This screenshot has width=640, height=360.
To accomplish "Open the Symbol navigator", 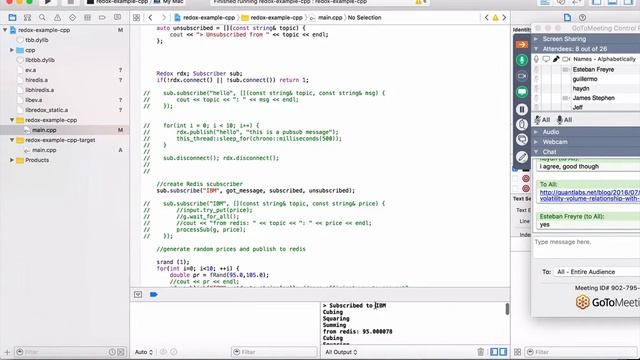I will (x=27, y=18).
